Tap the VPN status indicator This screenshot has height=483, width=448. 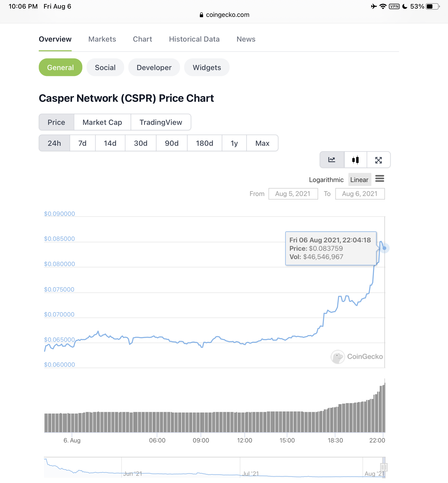click(x=394, y=6)
